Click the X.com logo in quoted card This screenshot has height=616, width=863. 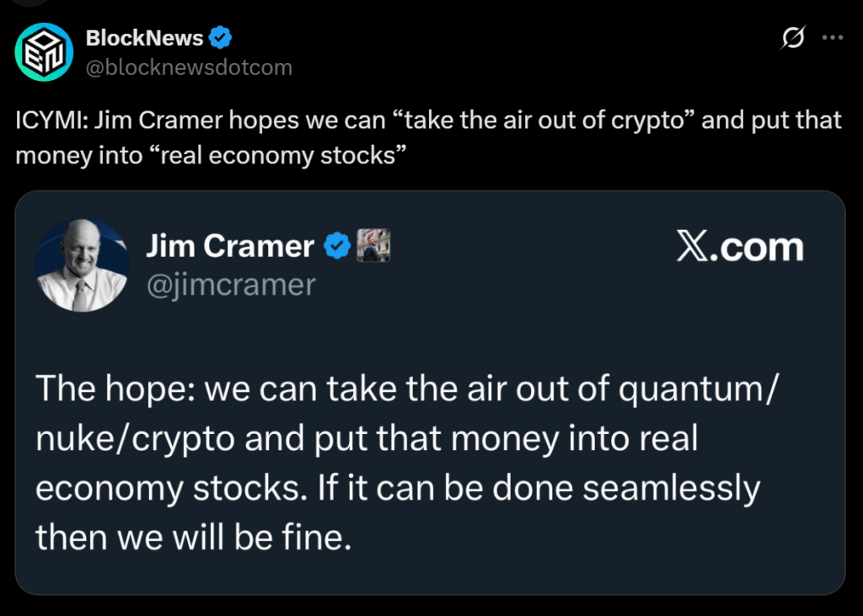[x=739, y=248]
